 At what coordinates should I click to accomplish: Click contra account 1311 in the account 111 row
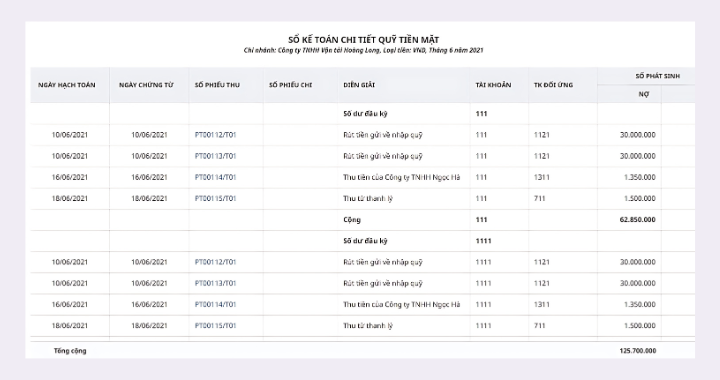(x=541, y=177)
